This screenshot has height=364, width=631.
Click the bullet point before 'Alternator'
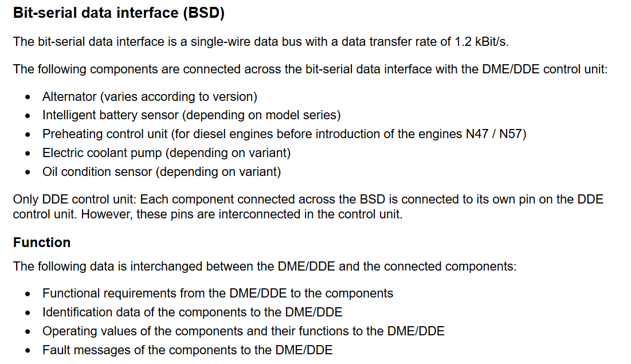[x=28, y=97]
